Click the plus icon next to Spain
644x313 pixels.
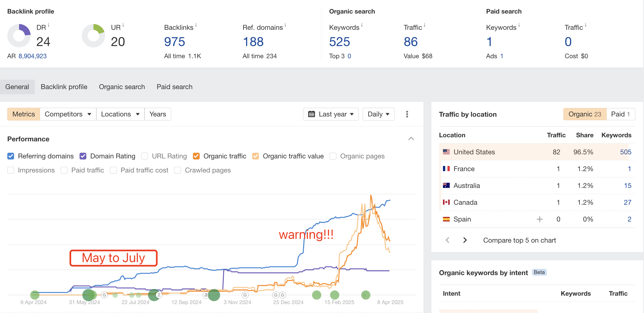pyautogui.click(x=540, y=219)
